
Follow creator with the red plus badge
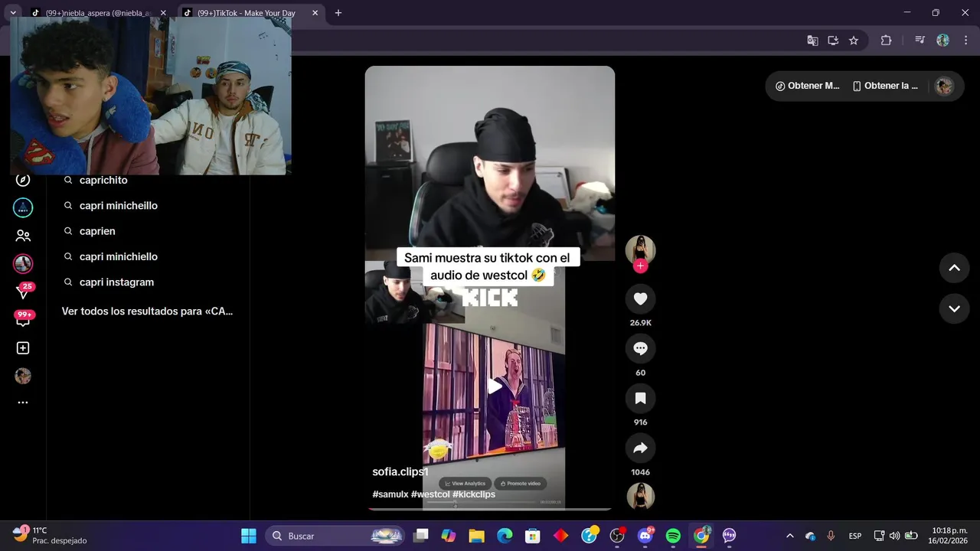point(641,266)
